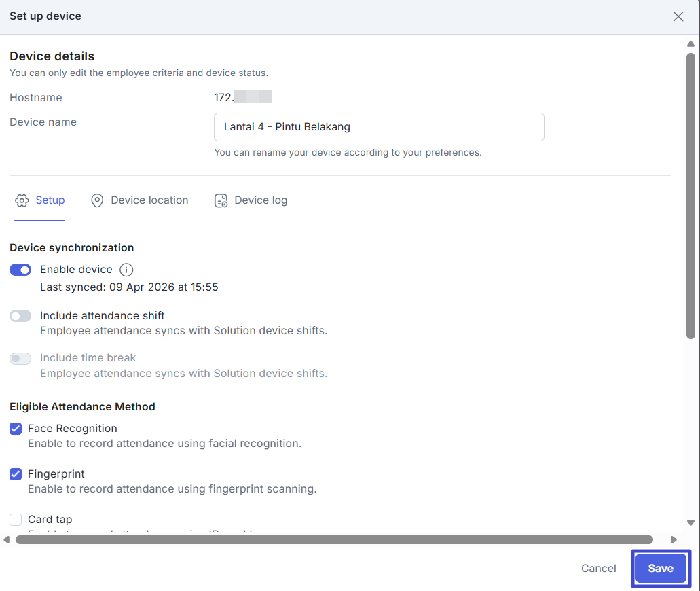
Task: Click the horizontal scrollbar right arrow
Action: tap(674, 540)
